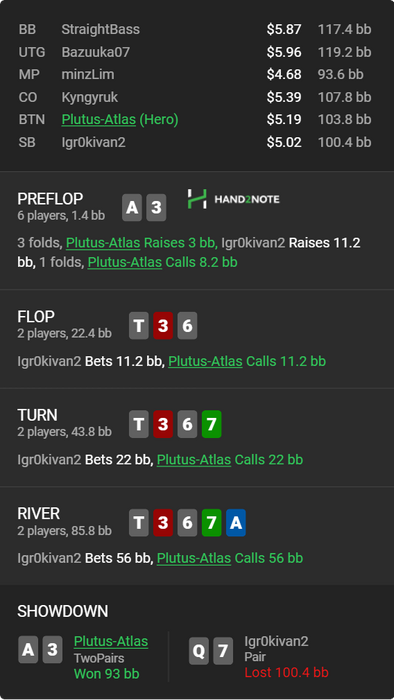Select the StraightBass player row

click(x=195, y=29)
